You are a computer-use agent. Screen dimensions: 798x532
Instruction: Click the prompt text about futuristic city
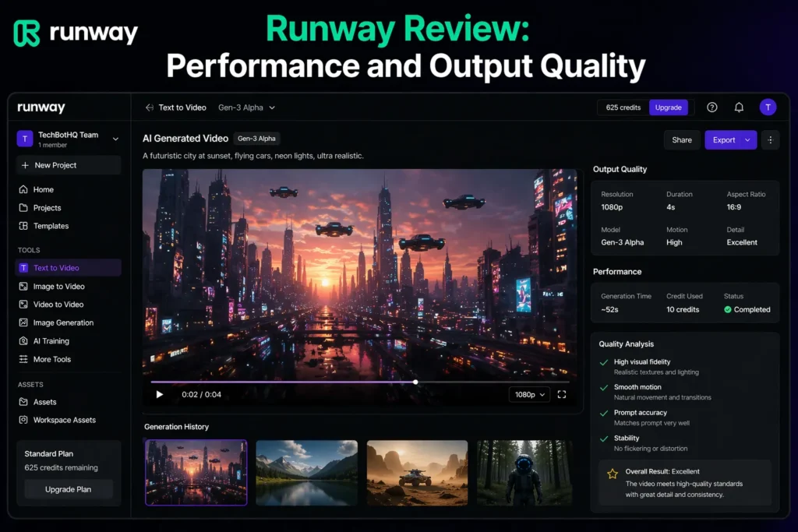(253, 156)
